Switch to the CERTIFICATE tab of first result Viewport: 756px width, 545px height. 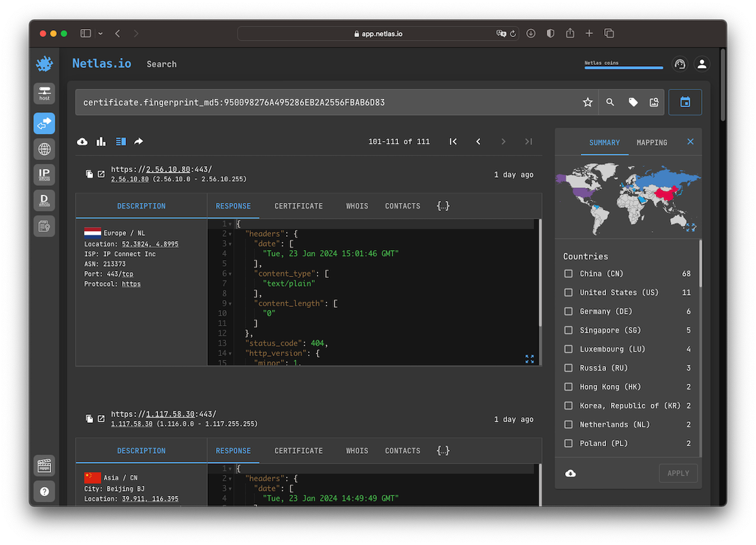point(298,206)
